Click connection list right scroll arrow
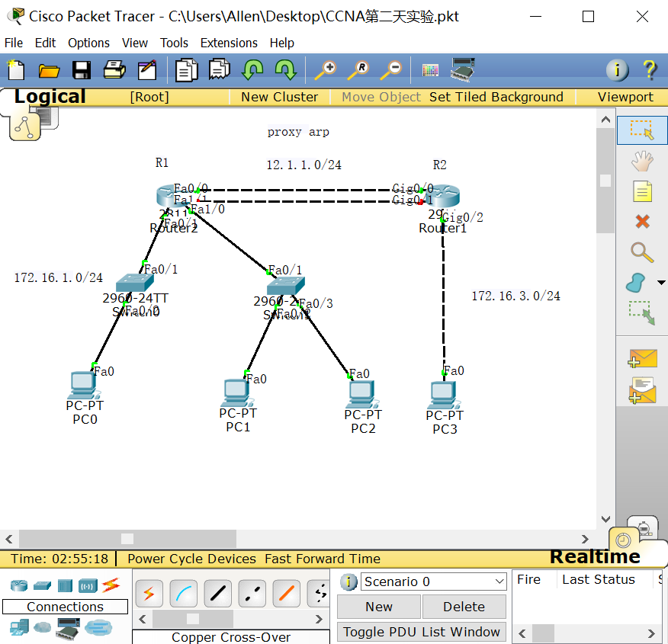Image resolution: width=668 pixels, height=644 pixels. click(319, 620)
